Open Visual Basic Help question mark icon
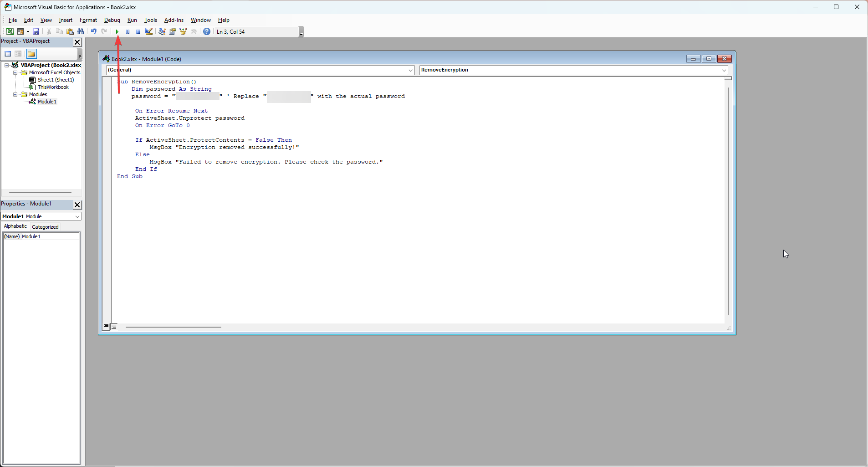The height and width of the screenshot is (467, 868). [x=207, y=31]
